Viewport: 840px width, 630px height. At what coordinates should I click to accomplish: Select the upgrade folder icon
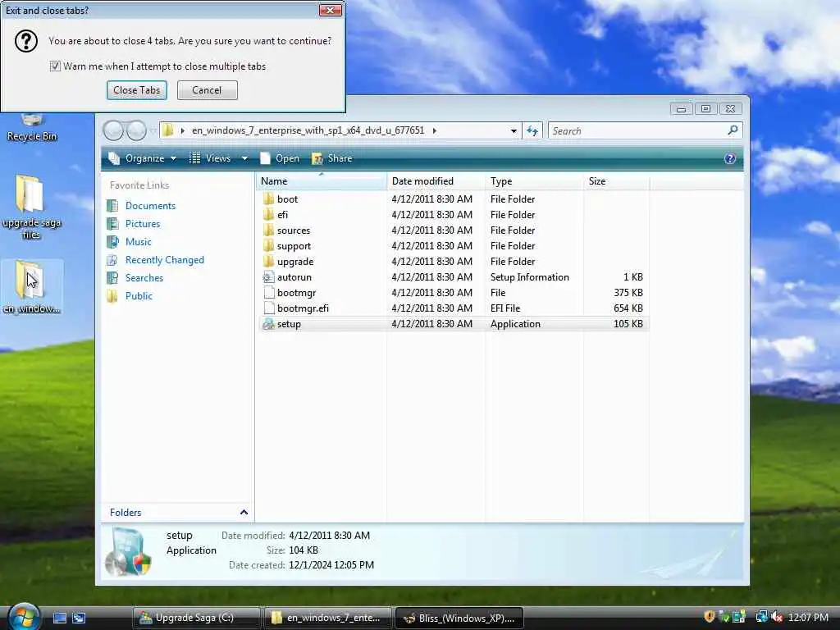268,262
